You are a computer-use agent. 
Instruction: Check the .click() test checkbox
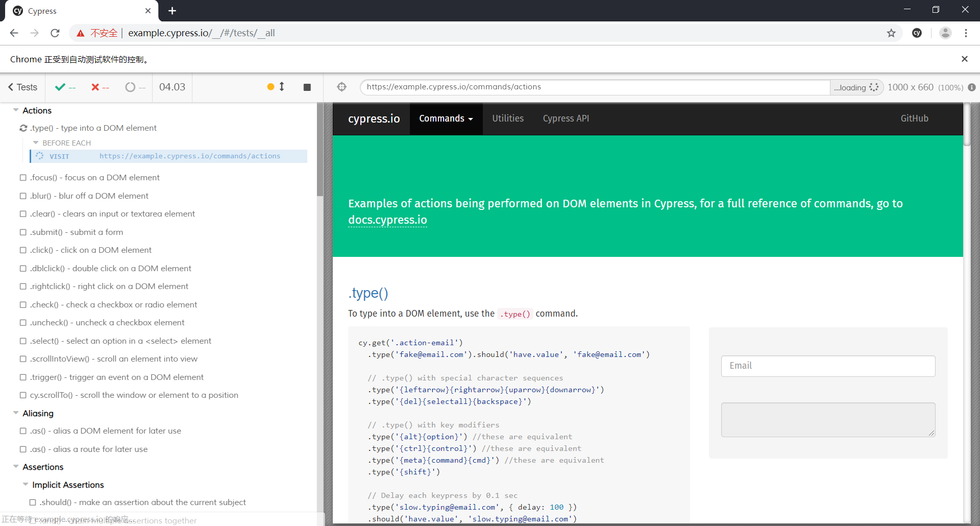[22, 250]
